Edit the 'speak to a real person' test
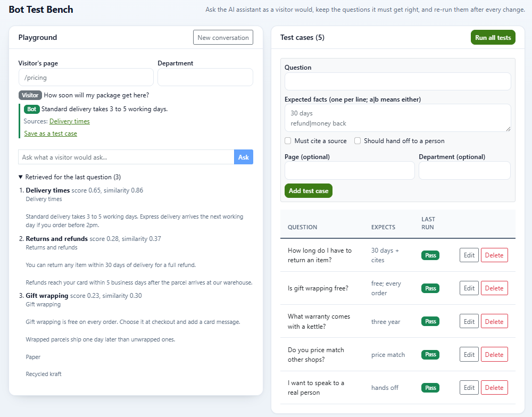 point(469,388)
